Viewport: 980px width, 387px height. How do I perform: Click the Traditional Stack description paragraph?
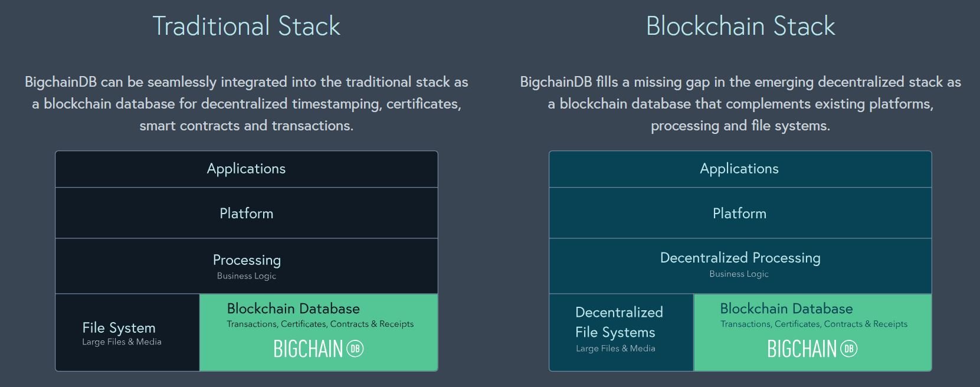click(247, 104)
